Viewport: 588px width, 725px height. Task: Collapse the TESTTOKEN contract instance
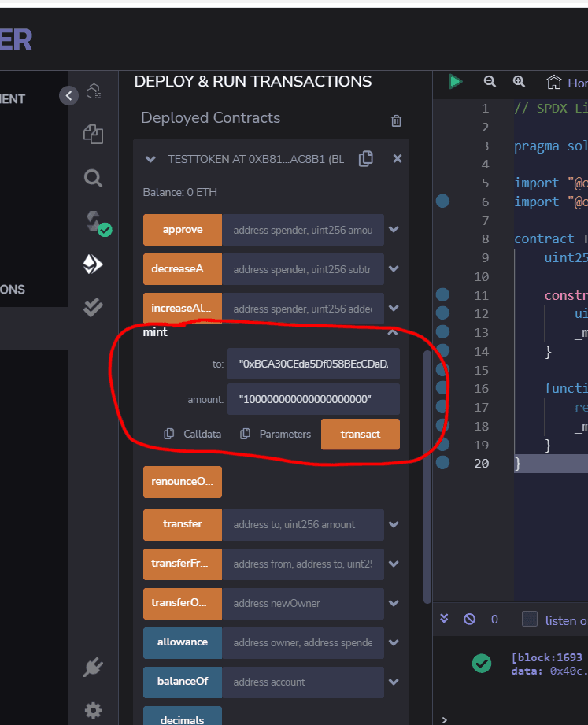[150, 160]
